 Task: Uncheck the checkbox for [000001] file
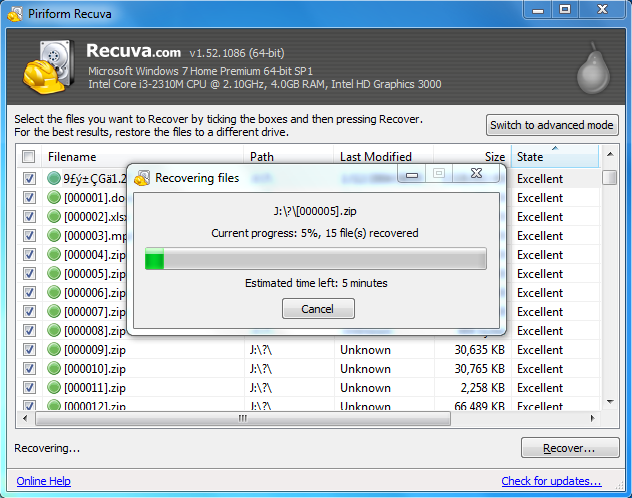pyautogui.click(x=29, y=197)
